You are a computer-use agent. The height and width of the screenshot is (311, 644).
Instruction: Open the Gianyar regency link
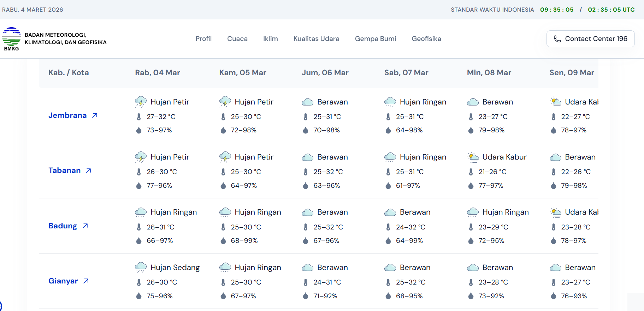click(63, 281)
